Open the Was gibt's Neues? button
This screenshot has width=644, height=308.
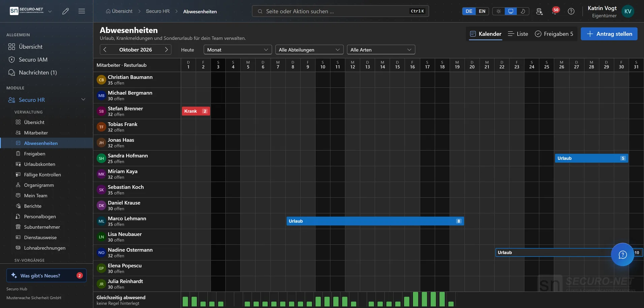(46, 275)
